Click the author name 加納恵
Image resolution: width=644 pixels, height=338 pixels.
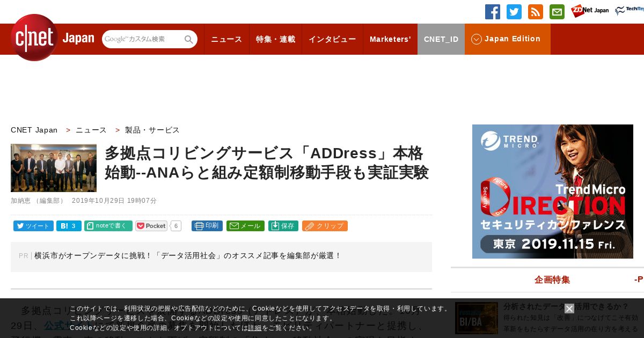tap(21, 201)
